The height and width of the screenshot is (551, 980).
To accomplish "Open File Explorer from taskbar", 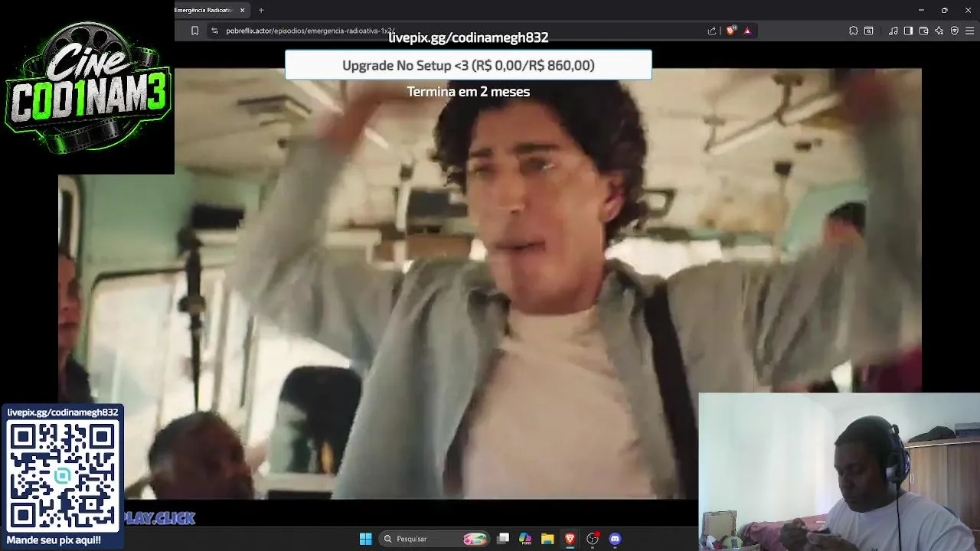I will click(x=547, y=539).
